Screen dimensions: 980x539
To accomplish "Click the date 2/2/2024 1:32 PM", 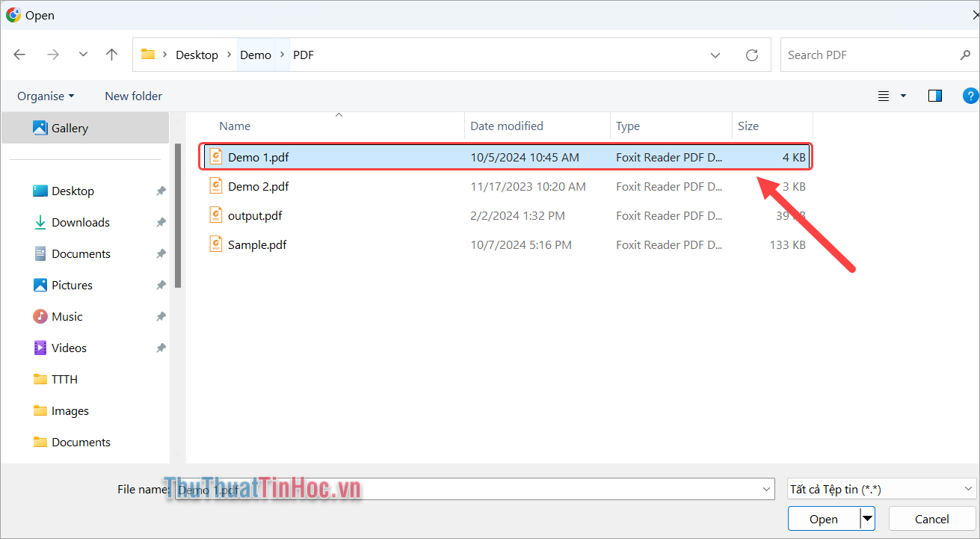I will tap(518, 216).
